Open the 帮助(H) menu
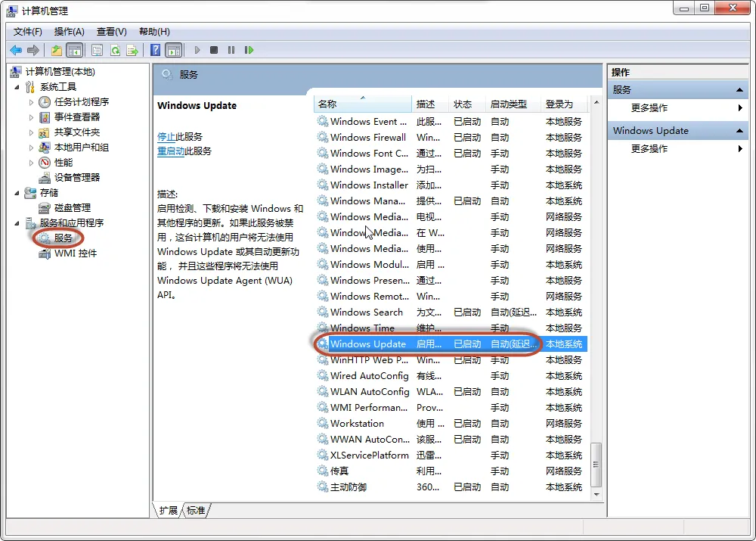Viewport: 756px width, 541px height. (154, 31)
